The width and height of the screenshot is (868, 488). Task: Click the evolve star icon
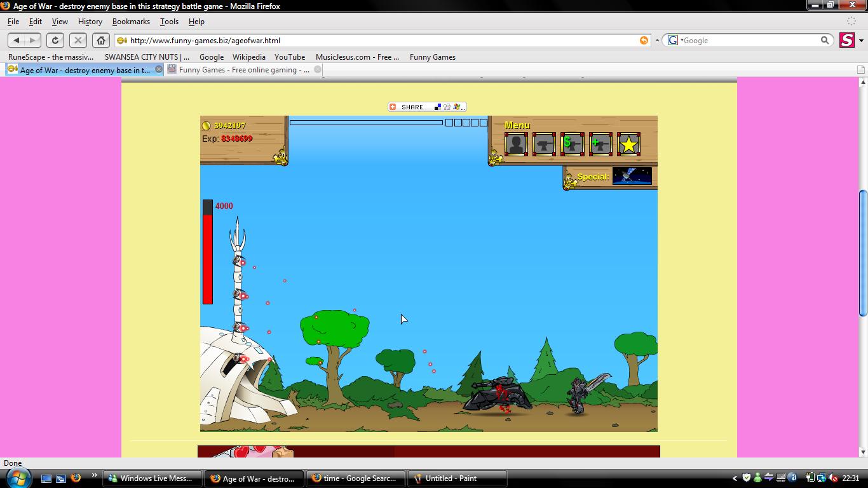[x=628, y=144]
